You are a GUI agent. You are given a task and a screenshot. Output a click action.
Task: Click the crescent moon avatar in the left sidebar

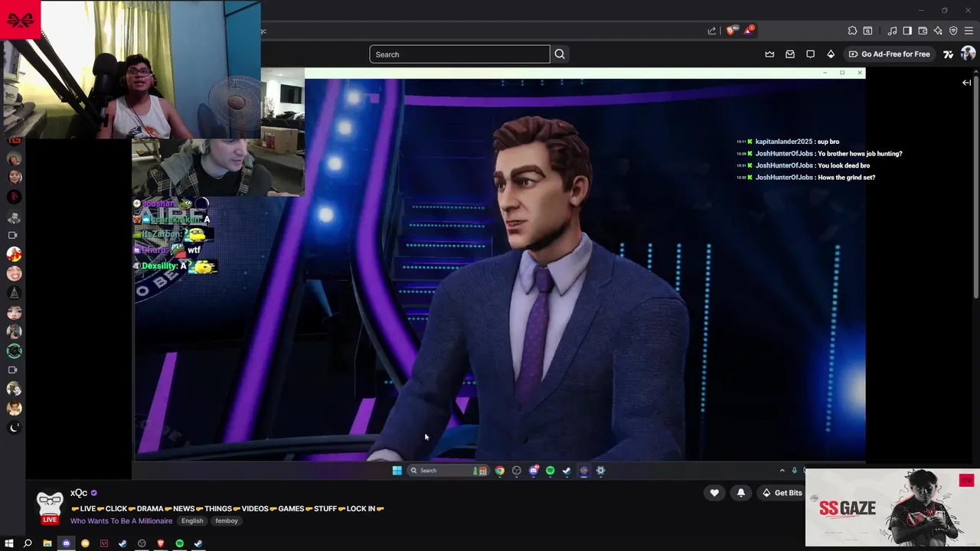point(13,428)
